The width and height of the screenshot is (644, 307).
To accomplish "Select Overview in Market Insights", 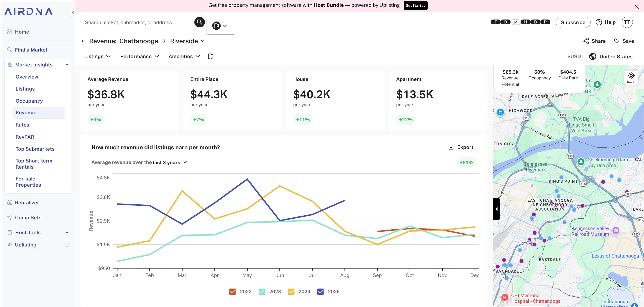I will pyautogui.click(x=27, y=77).
